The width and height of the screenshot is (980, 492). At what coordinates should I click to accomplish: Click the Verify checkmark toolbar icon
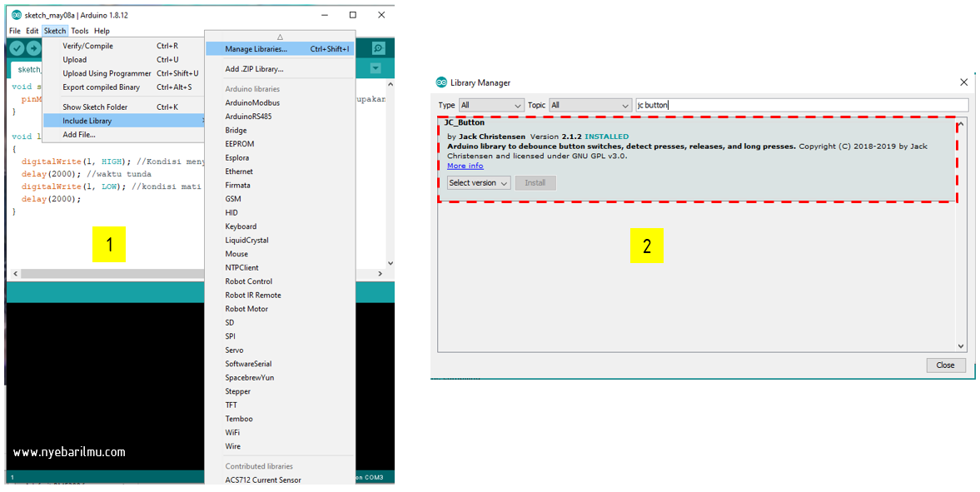click(x=17, y=48)
